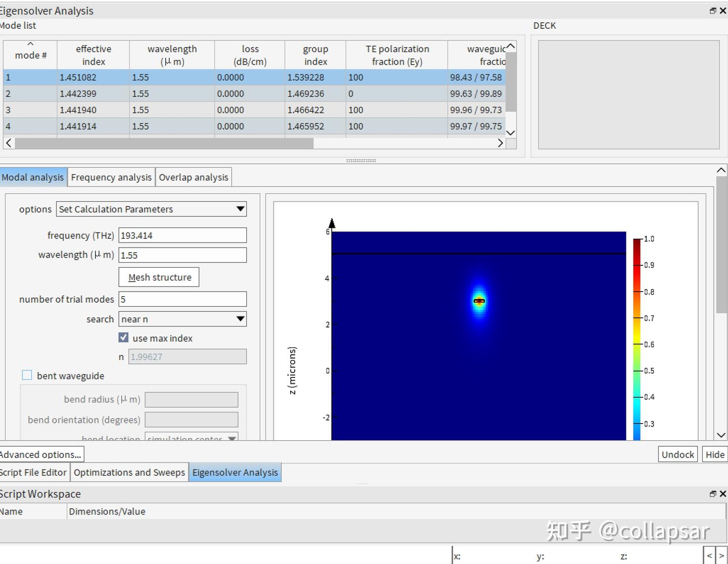Switch to the Overlap analysis tab
Image resolution: width=728 pixels, height=564 pixels.
coord(194,177)
